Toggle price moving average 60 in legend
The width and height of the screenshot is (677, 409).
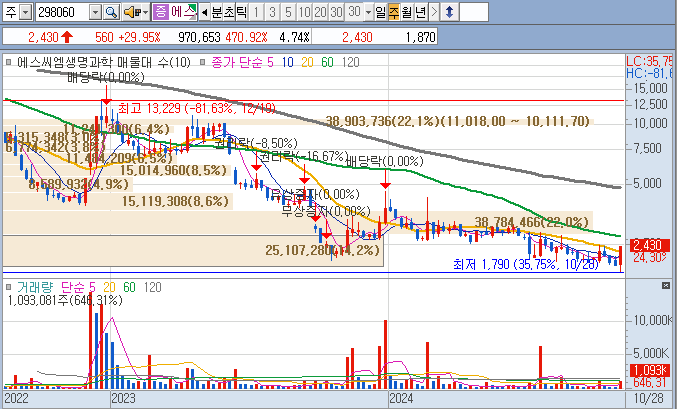pos(327,63)
